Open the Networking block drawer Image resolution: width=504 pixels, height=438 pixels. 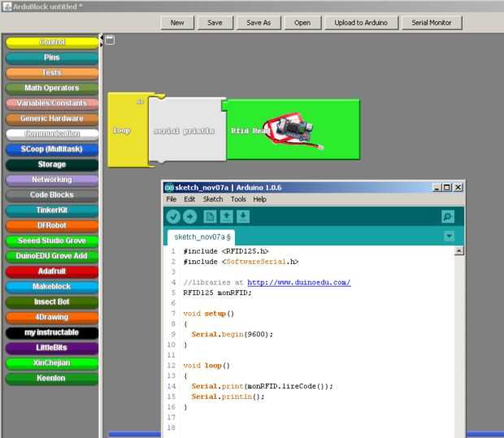(52, 180)
